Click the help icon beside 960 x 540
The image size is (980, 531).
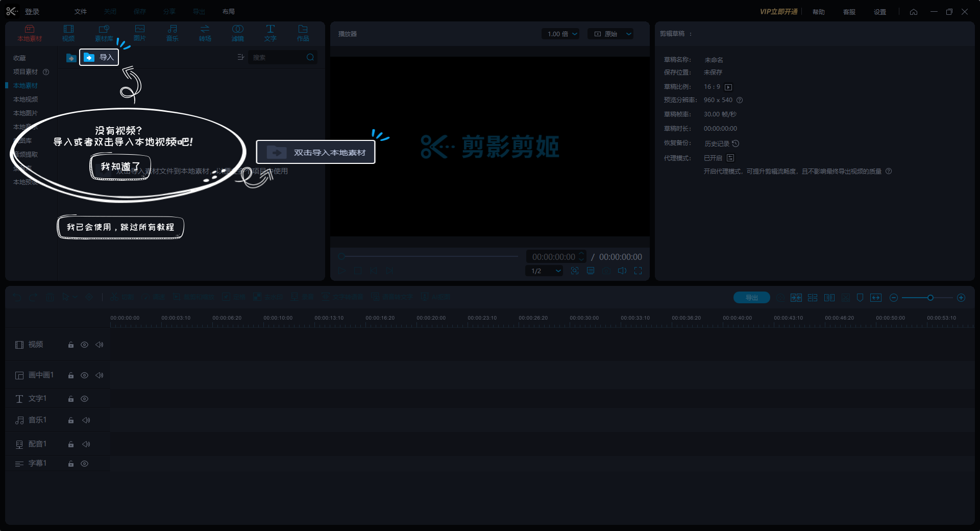coord(740,100)
